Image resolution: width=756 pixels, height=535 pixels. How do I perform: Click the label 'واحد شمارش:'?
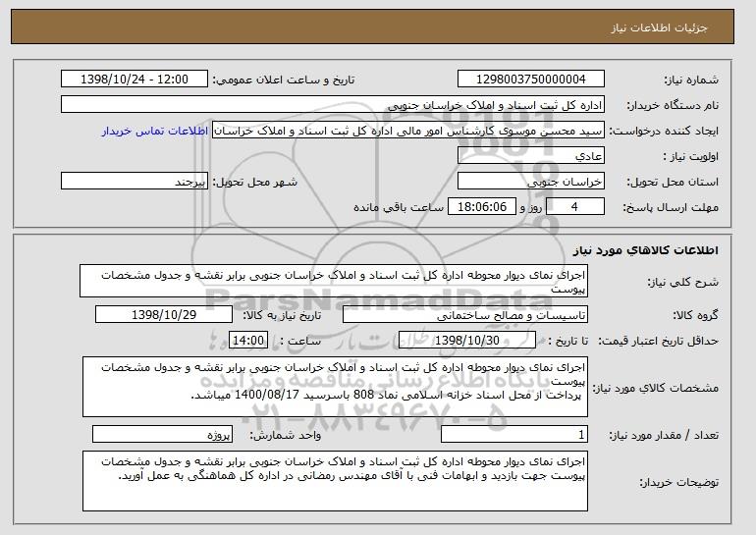coord(285,435)
